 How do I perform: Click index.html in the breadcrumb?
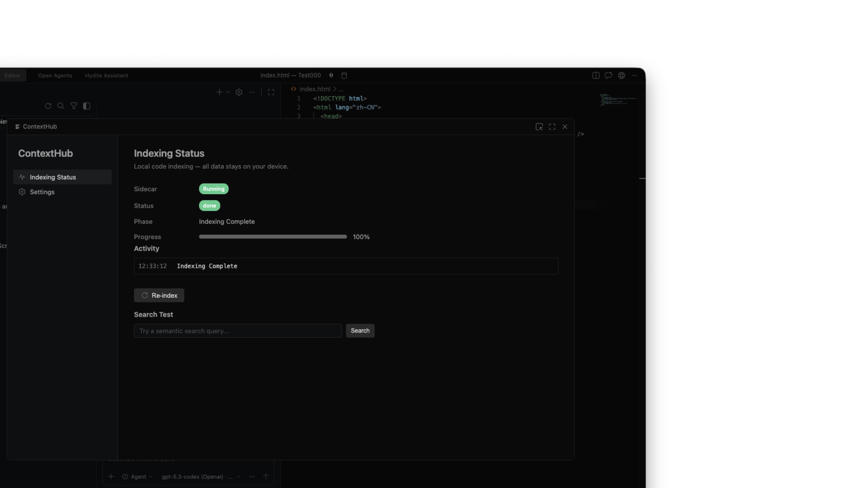[x=315, y=89]
